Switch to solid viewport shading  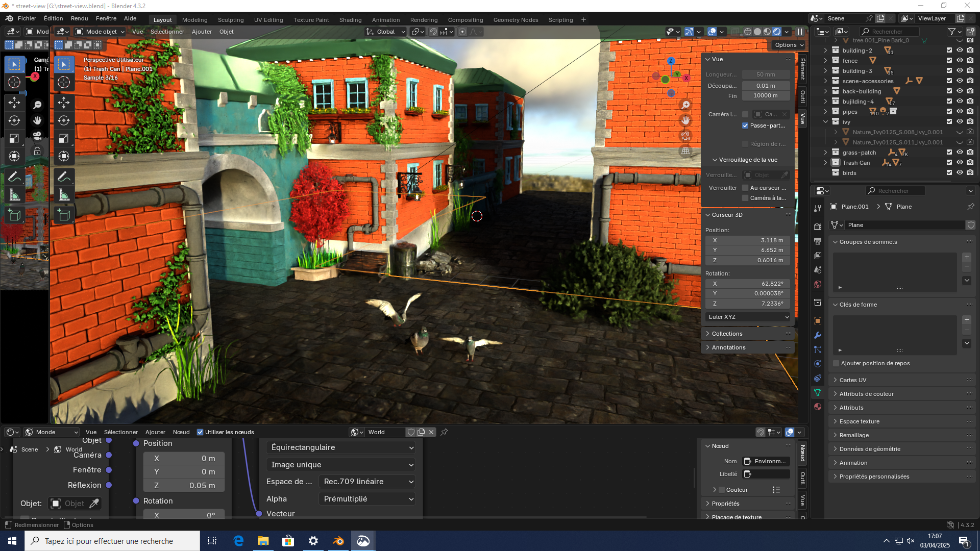click(757, 32)
